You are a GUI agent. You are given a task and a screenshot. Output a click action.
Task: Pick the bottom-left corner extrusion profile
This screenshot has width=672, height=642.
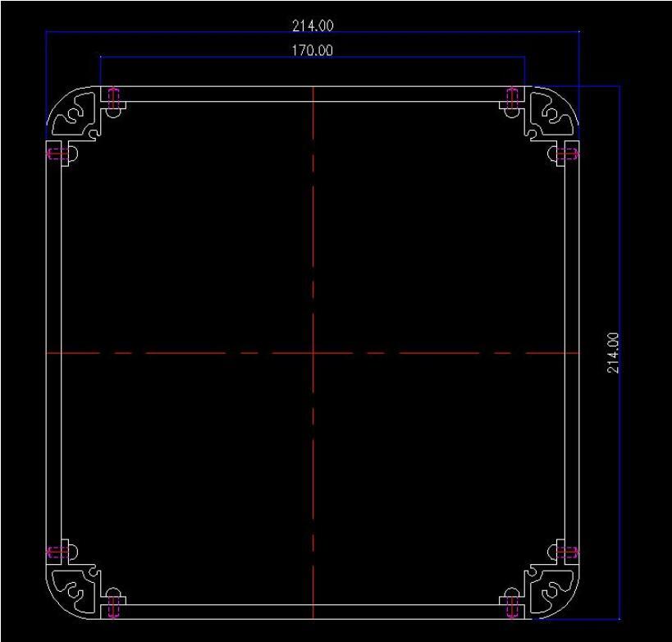[78, 590]
